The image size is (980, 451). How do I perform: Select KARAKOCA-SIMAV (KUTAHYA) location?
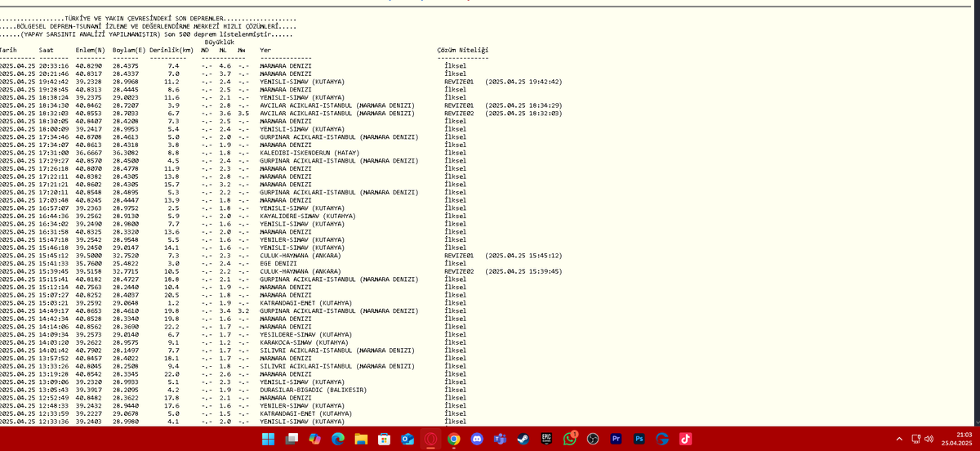coord(303,342)
